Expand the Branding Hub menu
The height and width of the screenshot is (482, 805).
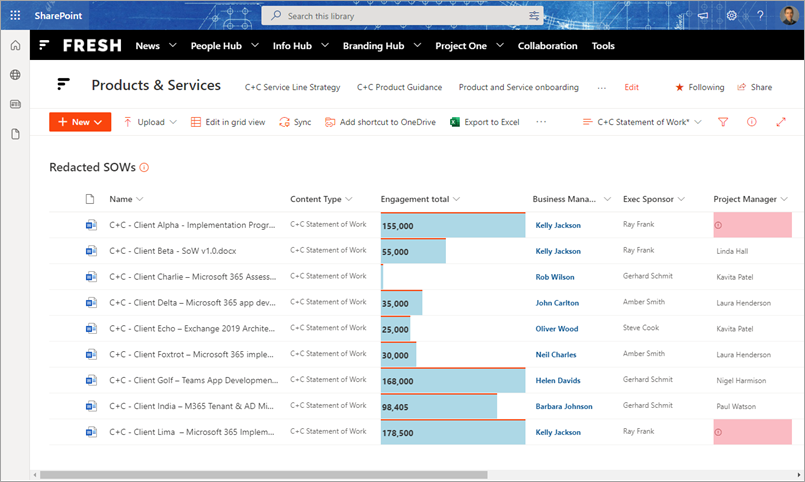[x=417, y=46]
